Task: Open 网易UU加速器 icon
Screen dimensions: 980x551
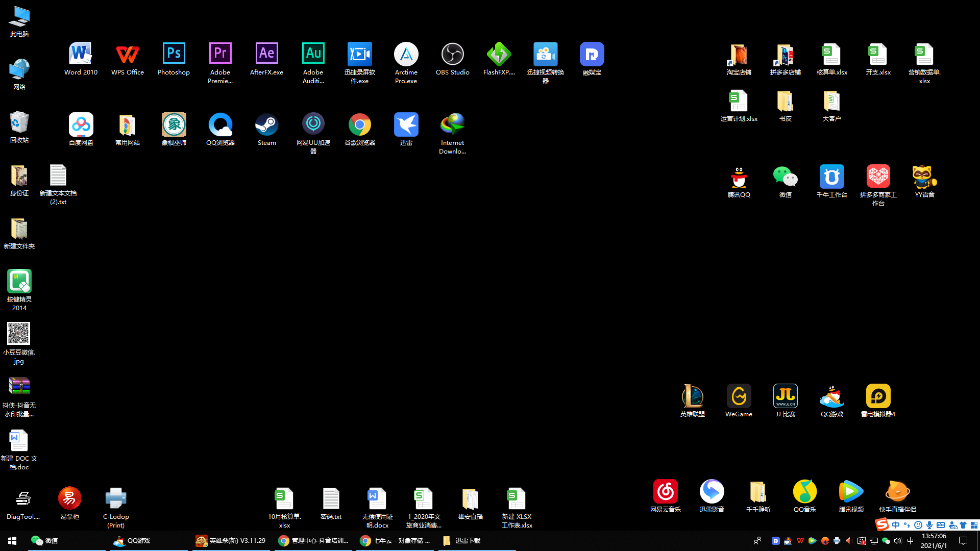Action: (x=313, y=133)
